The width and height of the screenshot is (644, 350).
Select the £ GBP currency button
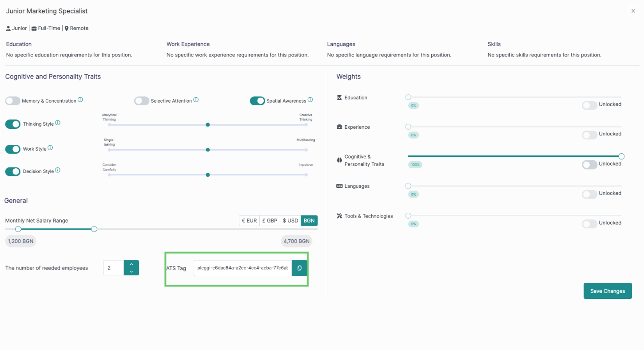[x=270, y=221]
